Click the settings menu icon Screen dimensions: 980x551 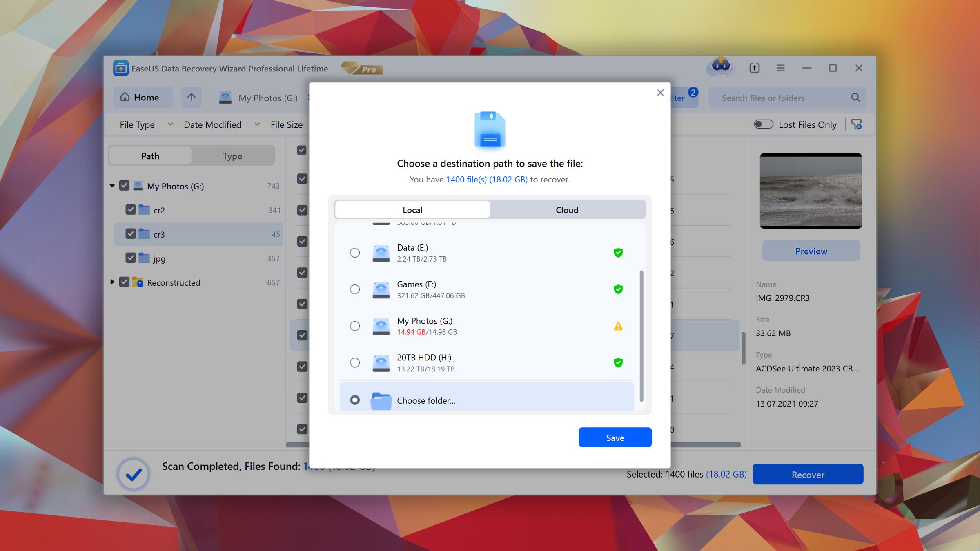point(780,67)
